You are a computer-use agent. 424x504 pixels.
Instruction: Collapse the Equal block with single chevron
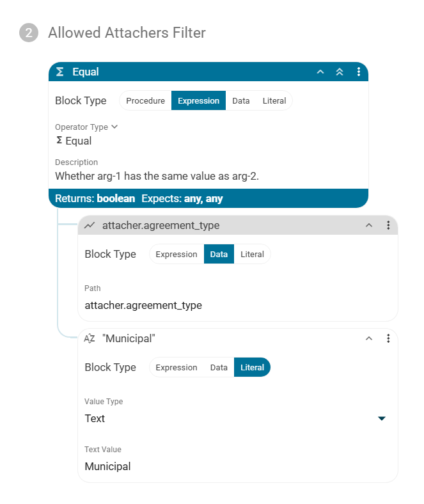click(320, 72)
